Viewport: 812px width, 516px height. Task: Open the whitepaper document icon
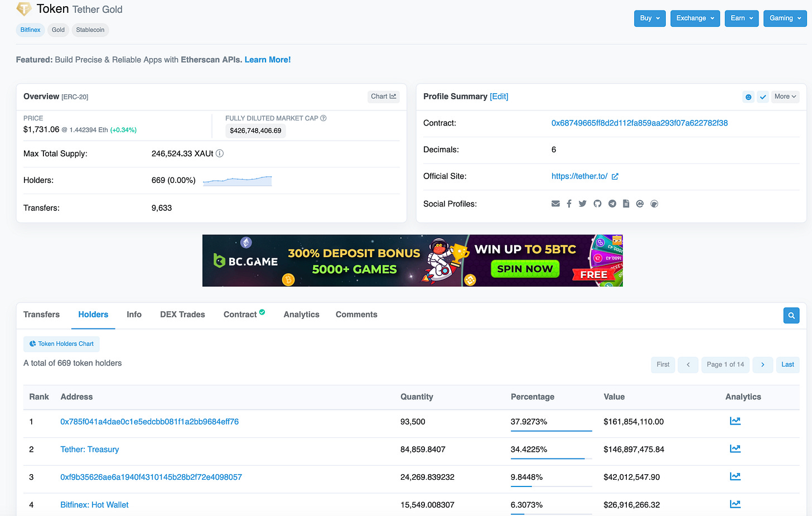pos(626,204)
